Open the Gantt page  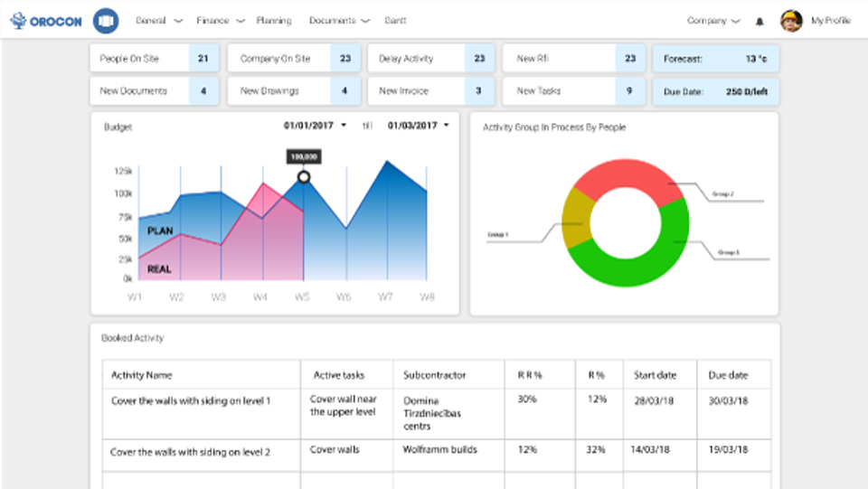point(395,20)
